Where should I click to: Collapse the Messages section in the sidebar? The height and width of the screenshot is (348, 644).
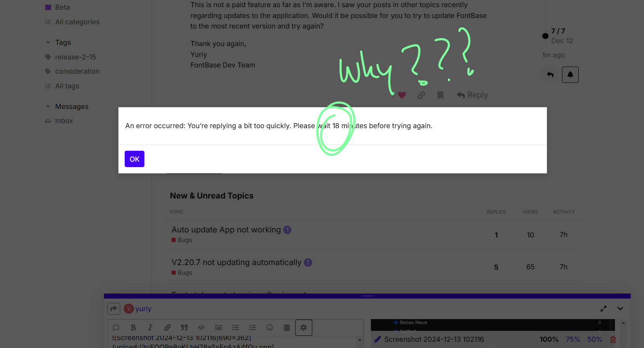pos(49,106)
